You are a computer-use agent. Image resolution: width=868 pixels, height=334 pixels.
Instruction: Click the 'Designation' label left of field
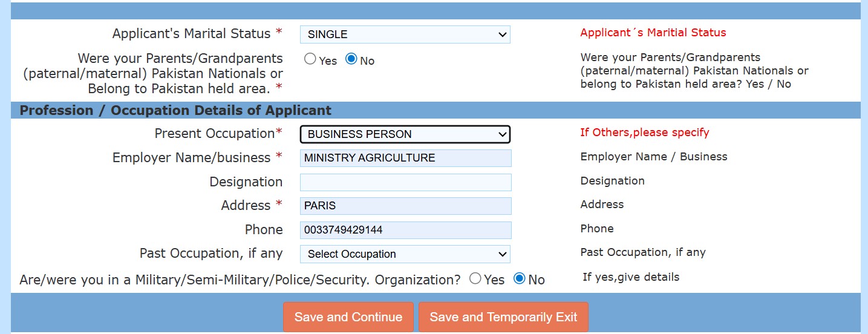point(246,182)
